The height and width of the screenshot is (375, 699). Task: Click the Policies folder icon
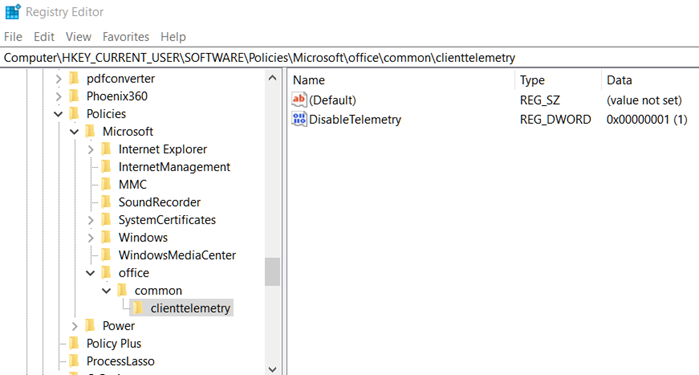click(x=74, y=114)
